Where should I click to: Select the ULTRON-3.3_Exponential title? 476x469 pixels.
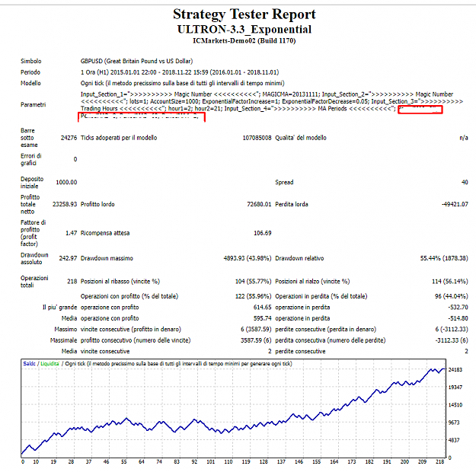(x=244, y=30)
